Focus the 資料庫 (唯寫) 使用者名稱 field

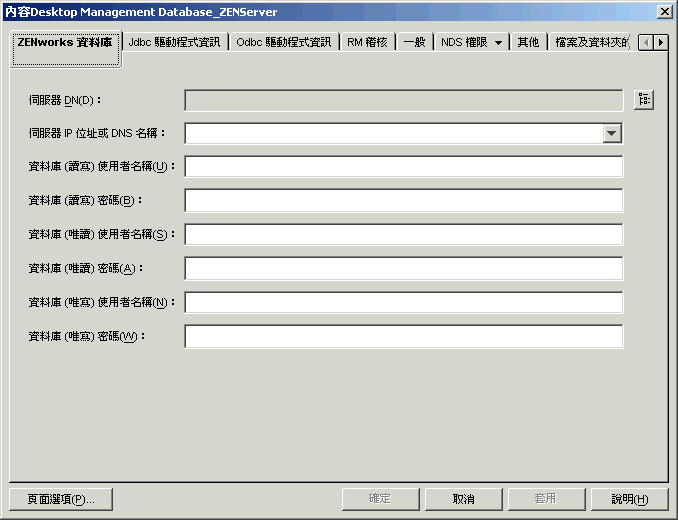[x=403, y=302]
